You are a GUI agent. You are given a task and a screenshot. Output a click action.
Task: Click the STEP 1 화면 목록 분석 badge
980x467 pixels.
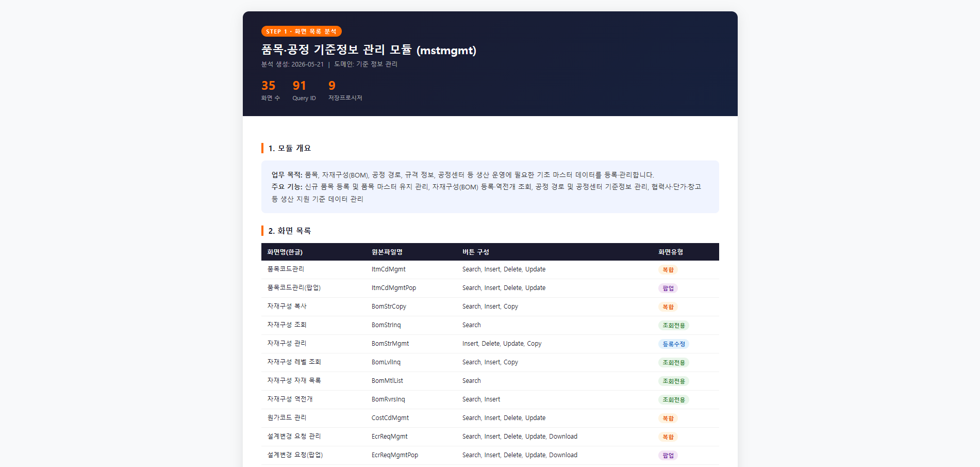301,31
